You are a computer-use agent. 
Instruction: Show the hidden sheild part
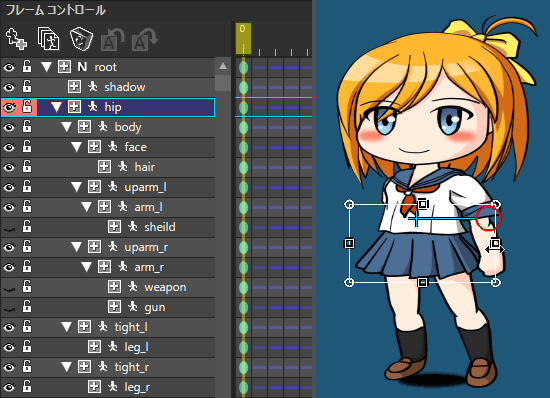pos(9,229)
